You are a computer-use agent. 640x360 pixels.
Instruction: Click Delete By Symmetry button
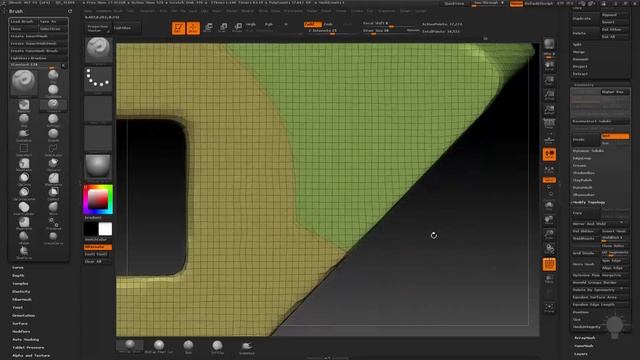tap(600, 290)
